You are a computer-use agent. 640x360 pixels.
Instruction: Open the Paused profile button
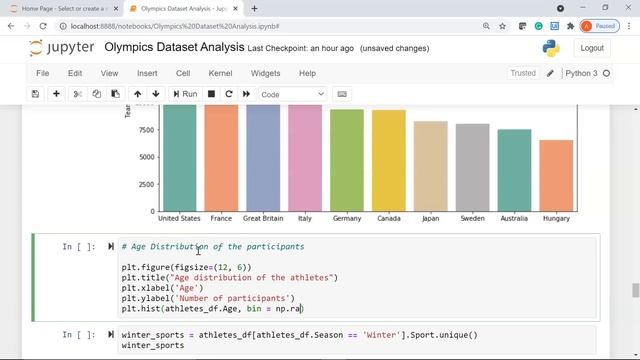tap(600, 26)
